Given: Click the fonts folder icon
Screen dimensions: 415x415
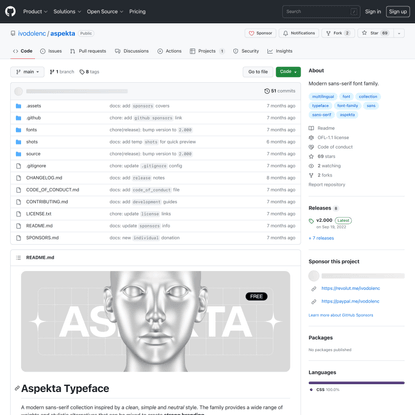Looking at the screenshot, I should tap(19, 130).
